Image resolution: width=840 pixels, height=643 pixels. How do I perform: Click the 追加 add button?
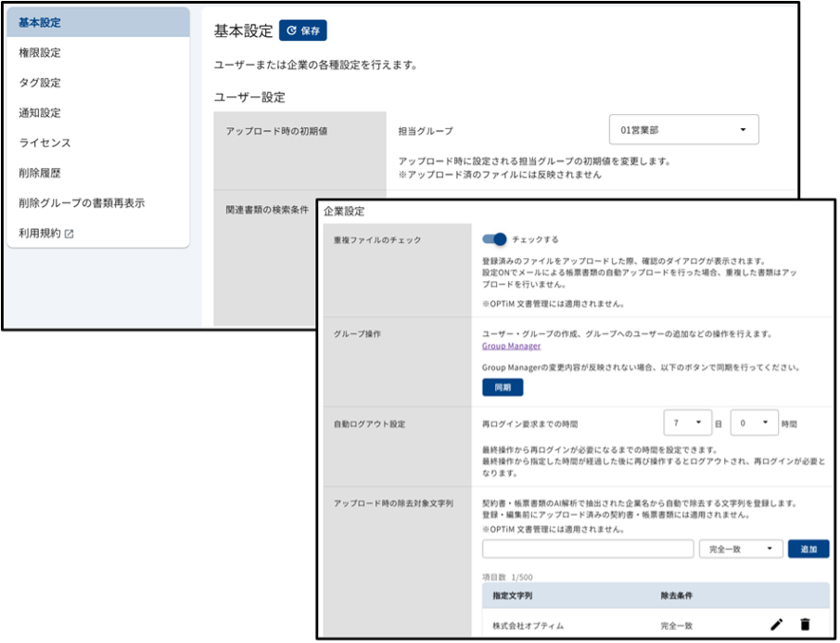point(808,549)
